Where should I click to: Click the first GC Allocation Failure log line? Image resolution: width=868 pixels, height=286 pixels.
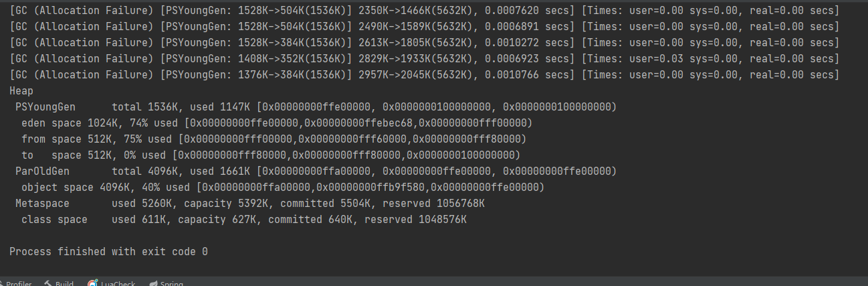[424, 11]
